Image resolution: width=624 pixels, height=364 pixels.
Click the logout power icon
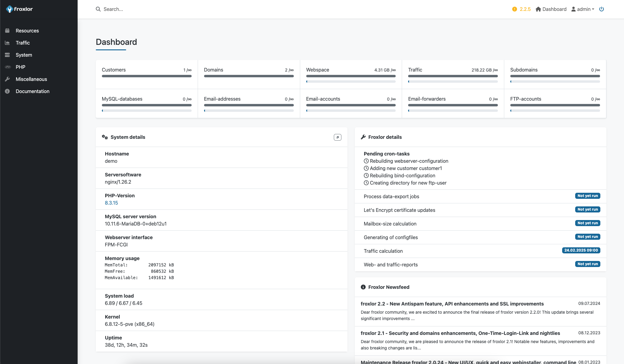coord(602,9)
